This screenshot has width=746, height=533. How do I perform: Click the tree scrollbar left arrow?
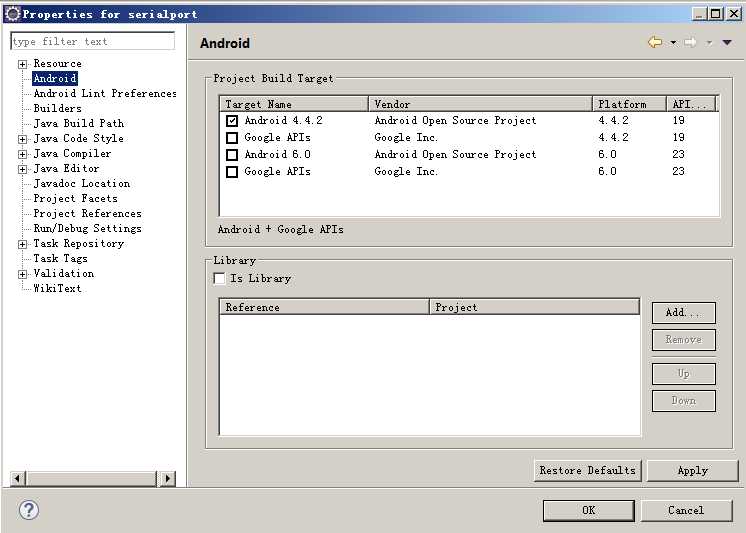tap(18, 478)
